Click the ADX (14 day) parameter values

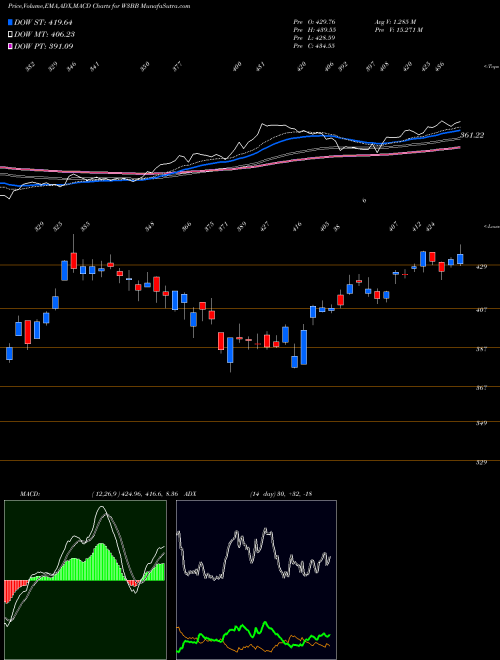280,494
